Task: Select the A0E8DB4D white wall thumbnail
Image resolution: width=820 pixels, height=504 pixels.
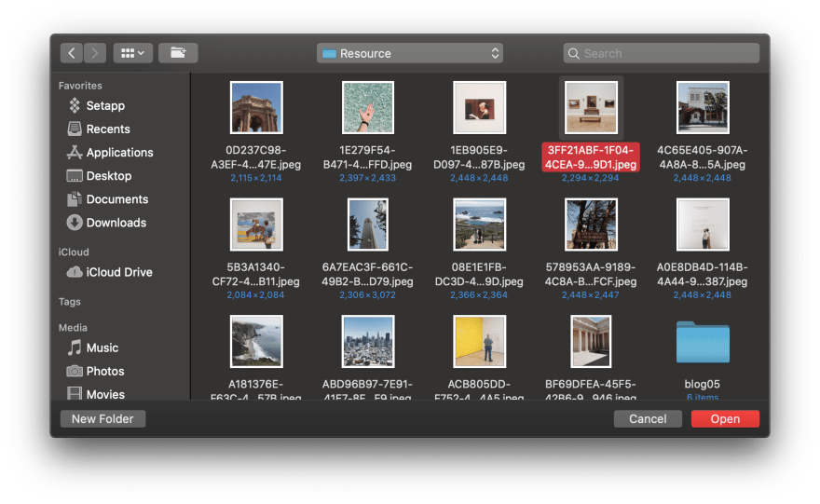Action: (703, 225)
